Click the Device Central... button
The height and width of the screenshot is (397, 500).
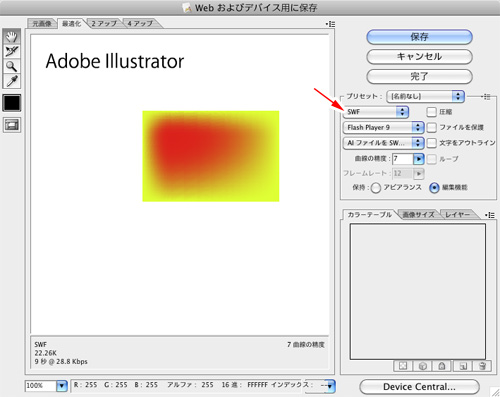click(x=419, y=387)
